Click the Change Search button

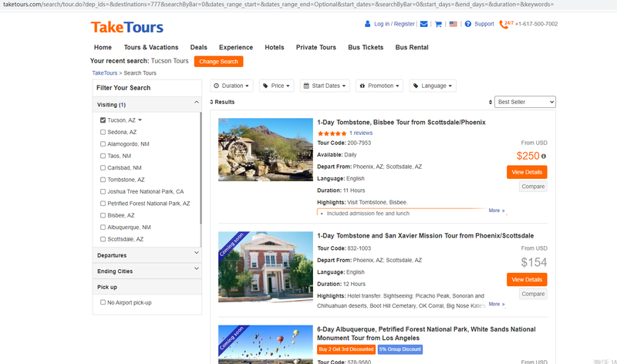tap(218, 62)
